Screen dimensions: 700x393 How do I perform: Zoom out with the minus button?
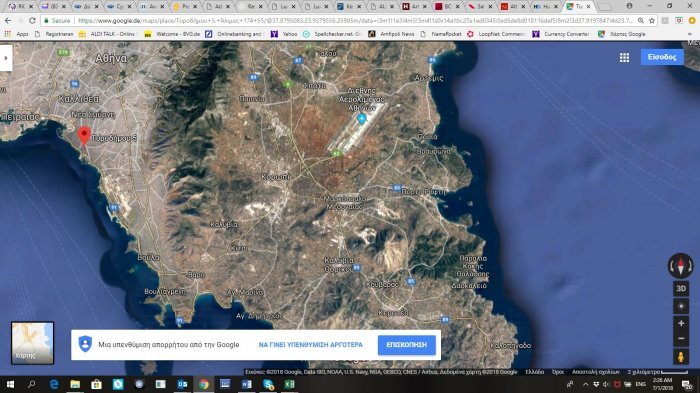point(681,339)
